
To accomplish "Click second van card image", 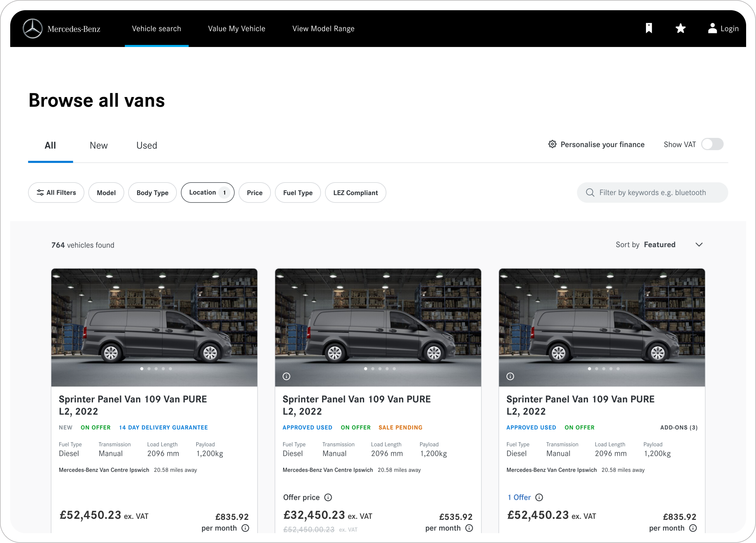I will click(x=378, y=328).
